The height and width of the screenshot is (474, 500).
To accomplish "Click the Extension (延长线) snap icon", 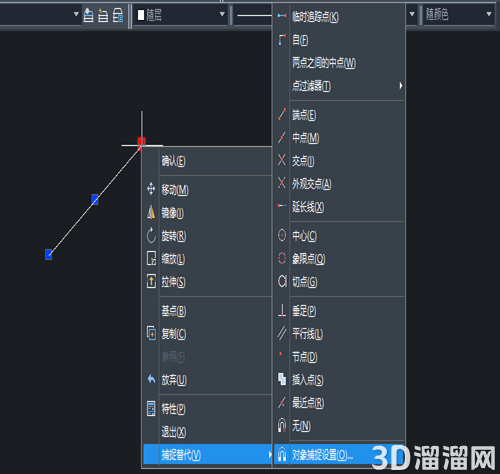I will [282, 206].
